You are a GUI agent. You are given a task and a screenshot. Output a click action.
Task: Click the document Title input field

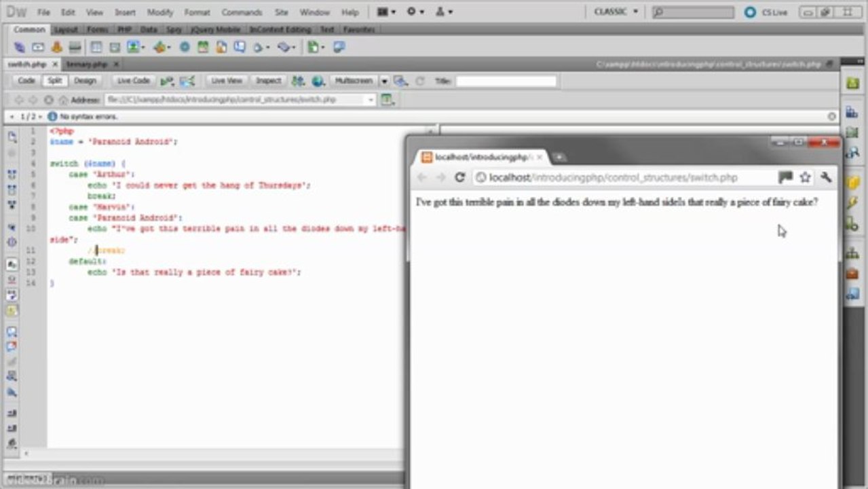[x=506, y=81]
